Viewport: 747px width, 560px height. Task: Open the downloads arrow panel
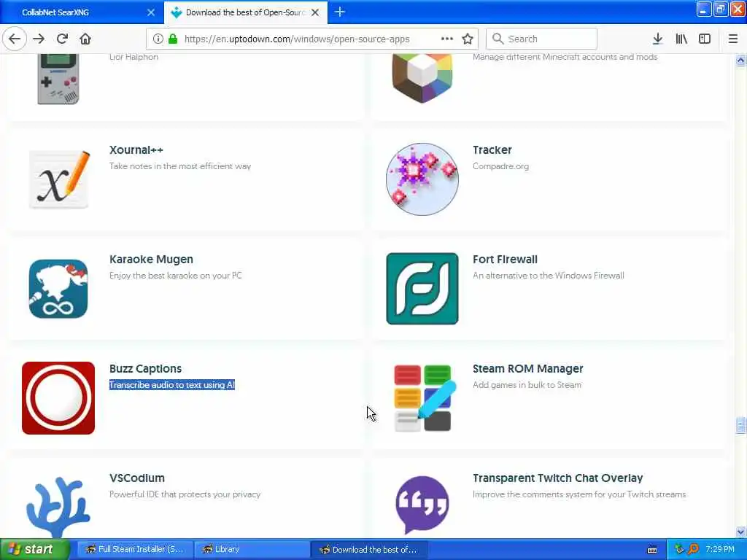pos(657,39)
